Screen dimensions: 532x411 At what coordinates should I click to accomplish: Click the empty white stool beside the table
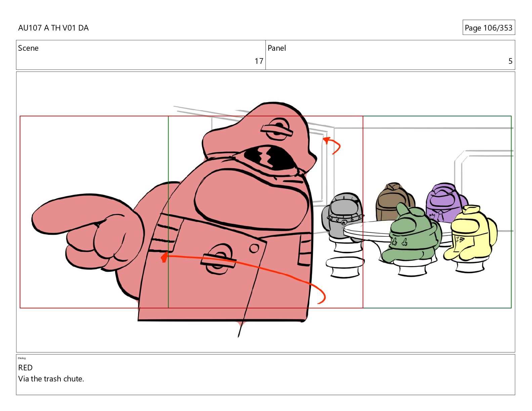point(345,267)
